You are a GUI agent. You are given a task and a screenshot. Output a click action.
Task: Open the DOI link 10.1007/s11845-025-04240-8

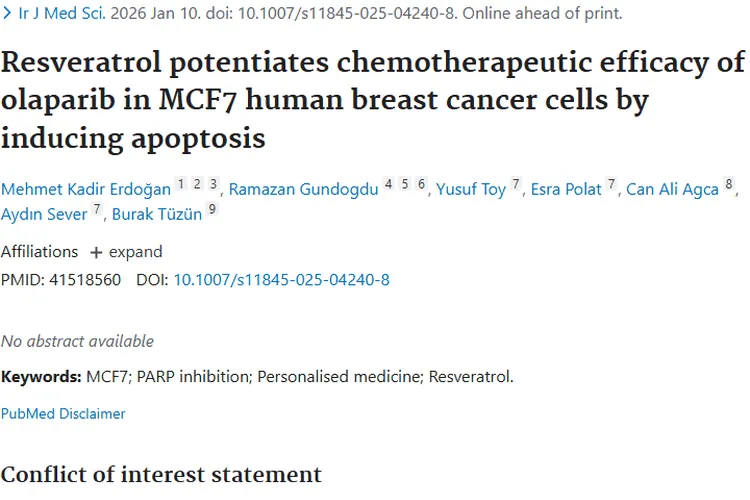click(282, 280)
